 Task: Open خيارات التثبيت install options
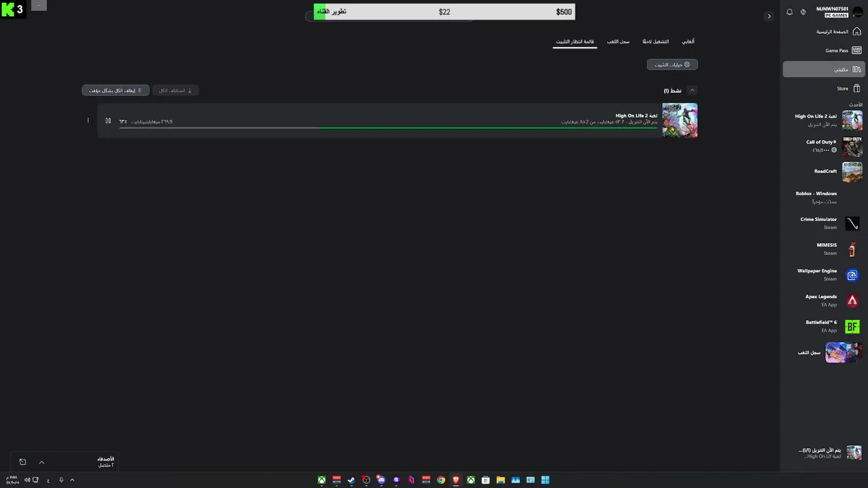pos(672,64)
